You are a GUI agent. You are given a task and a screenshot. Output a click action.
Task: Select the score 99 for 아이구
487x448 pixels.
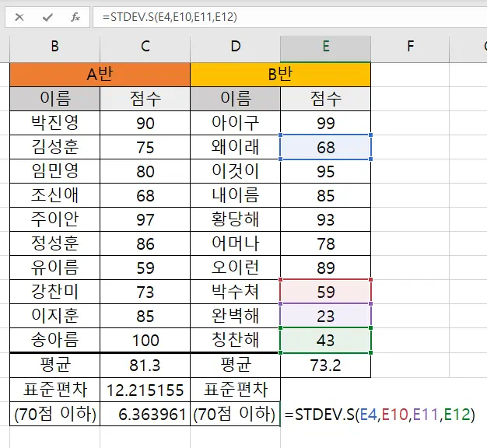(325, 123)
